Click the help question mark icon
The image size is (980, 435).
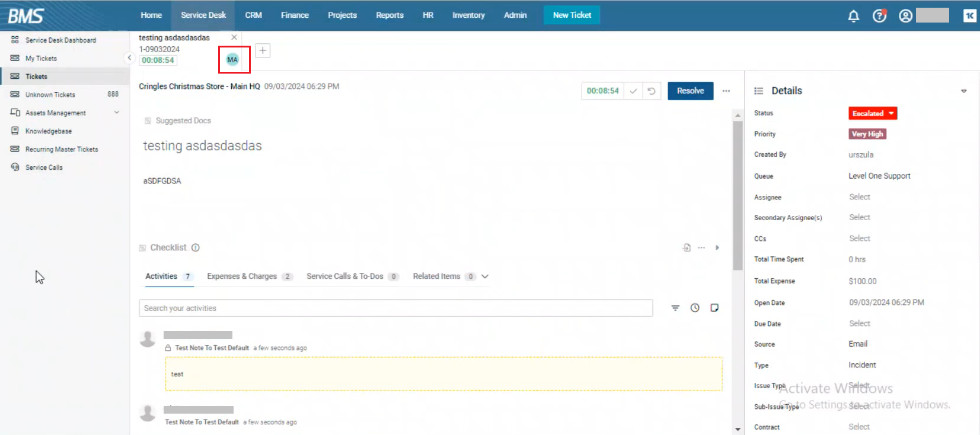point(879,16)
